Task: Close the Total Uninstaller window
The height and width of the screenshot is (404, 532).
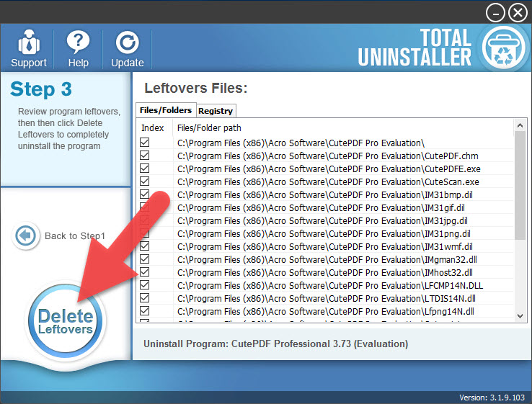Action: pyautogui.click(x=518, y=13)
